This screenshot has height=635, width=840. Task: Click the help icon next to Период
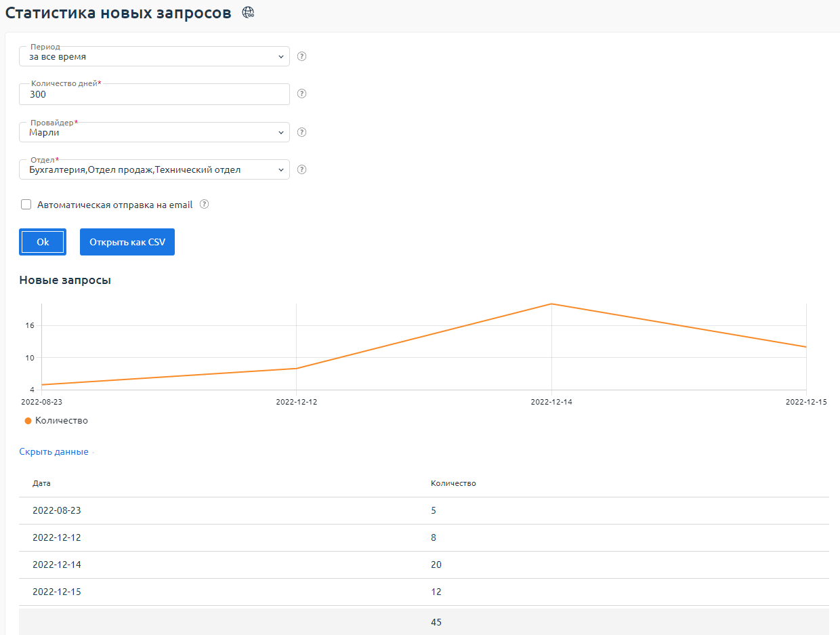302,56
